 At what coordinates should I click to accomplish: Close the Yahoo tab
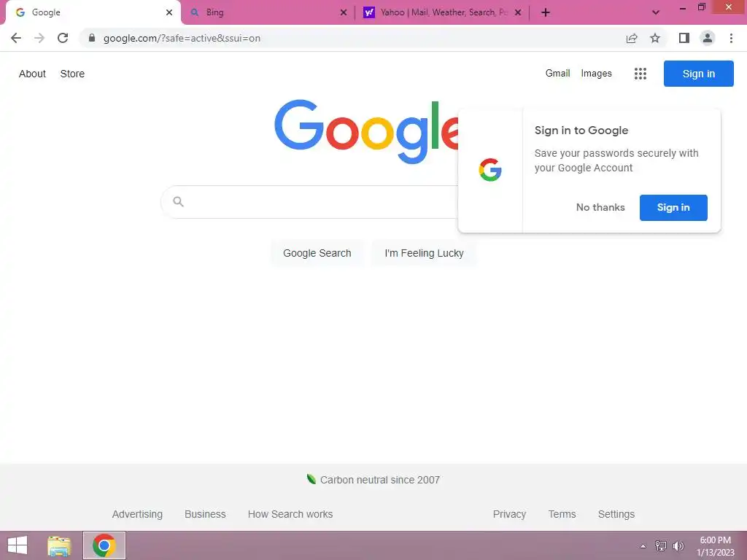click(518, 12)
